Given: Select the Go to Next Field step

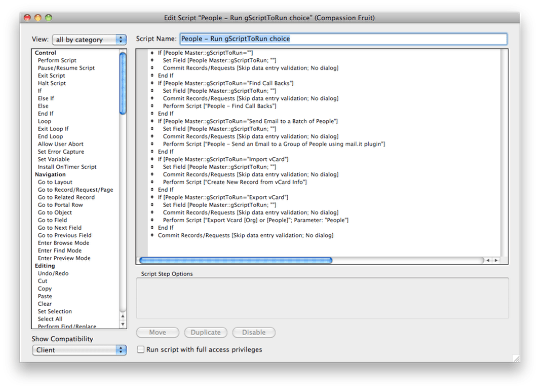Looking at the screenshot, I should coord(60,228).
